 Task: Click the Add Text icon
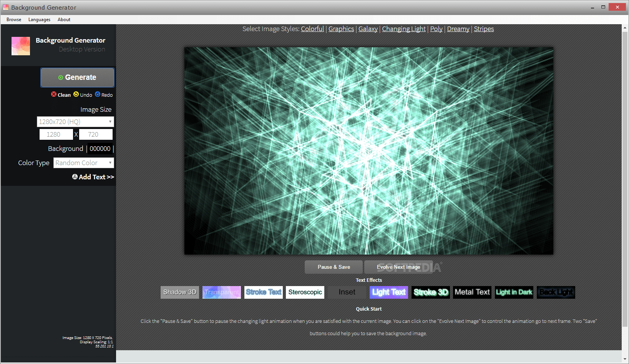[75, 177]
